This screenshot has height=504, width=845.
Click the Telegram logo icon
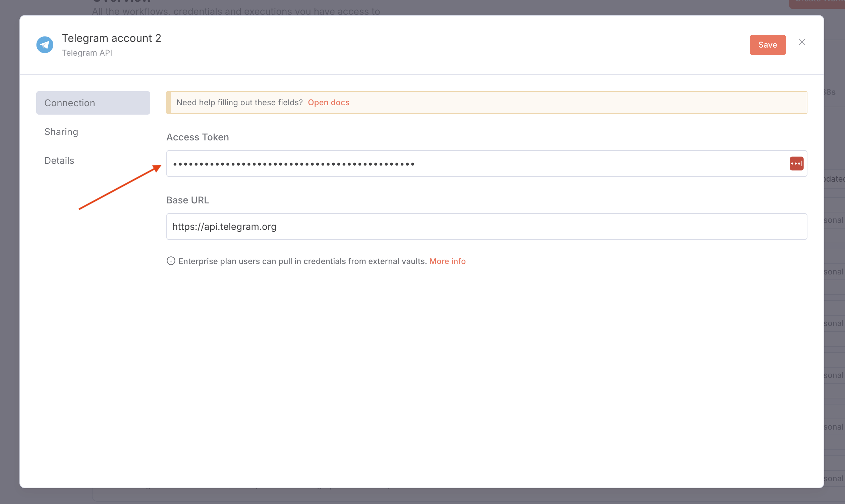click(45, 45)
